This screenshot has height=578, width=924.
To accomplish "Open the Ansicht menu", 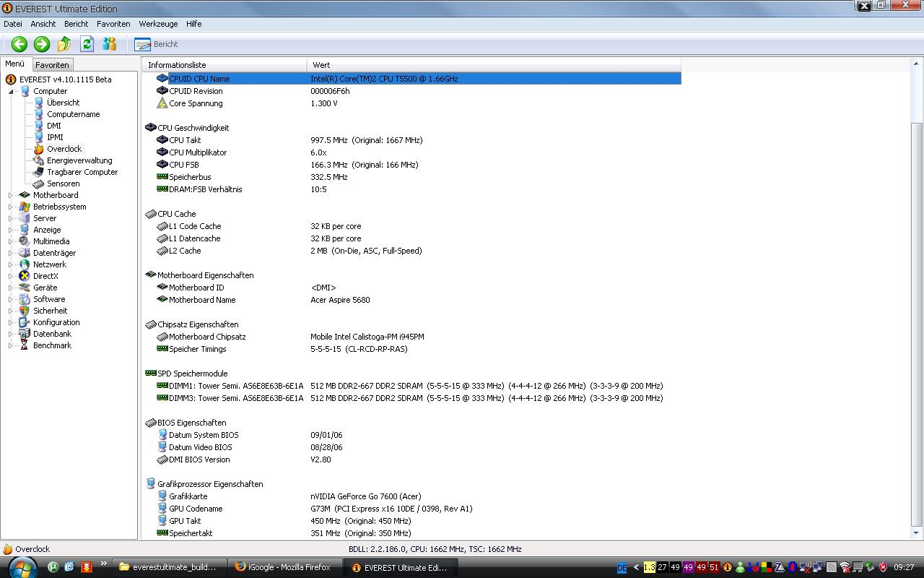I will (x=43, y=24).
